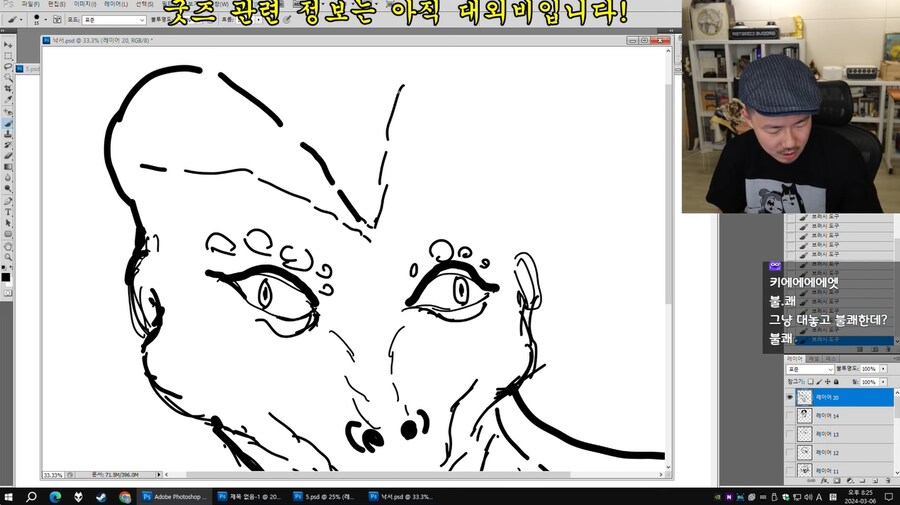Select the Crop tool

8,88
